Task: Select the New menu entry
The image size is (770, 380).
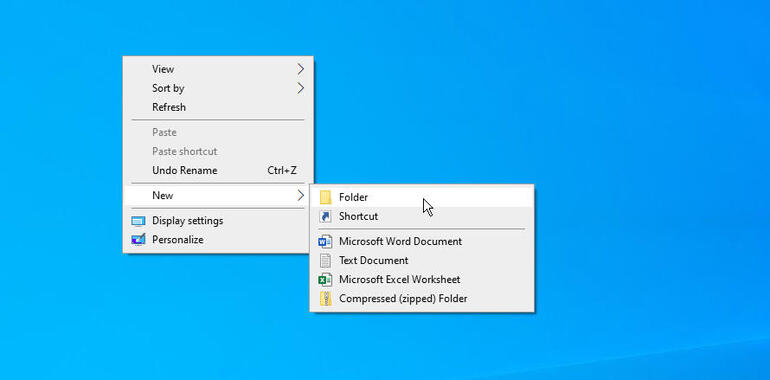Action: (218, 195)
